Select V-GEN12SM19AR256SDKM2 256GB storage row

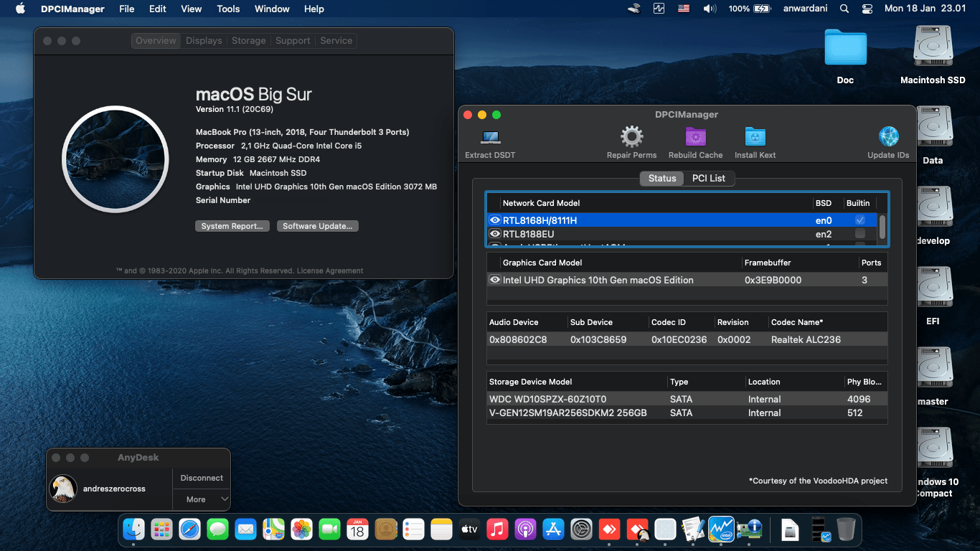point(687,413)
